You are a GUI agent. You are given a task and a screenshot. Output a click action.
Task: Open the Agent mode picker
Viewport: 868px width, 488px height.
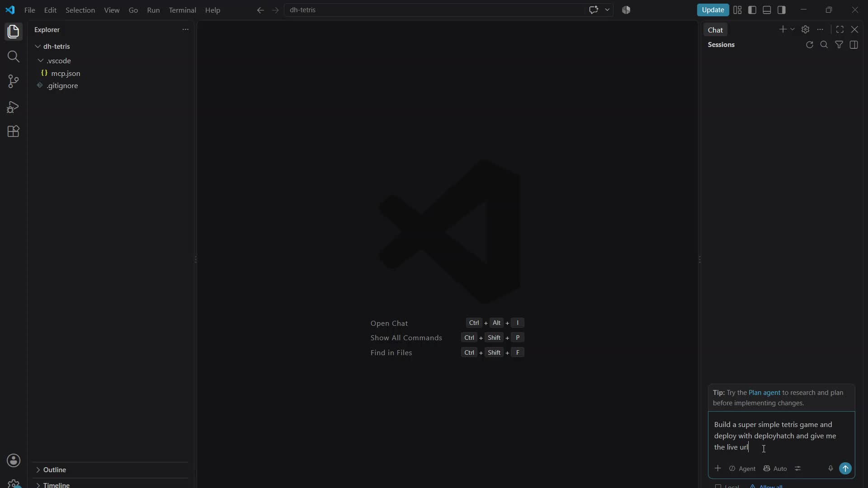tap(742, 469)
